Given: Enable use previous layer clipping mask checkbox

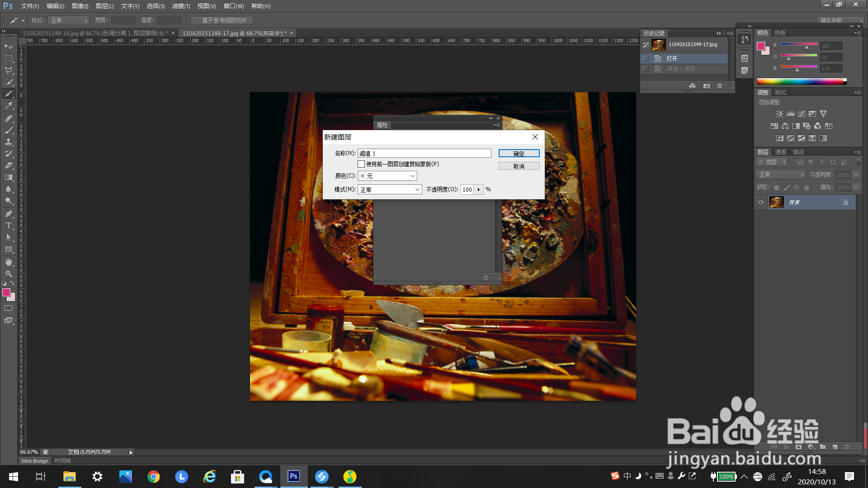Looking at the screenshot, I should pos(361,164).
